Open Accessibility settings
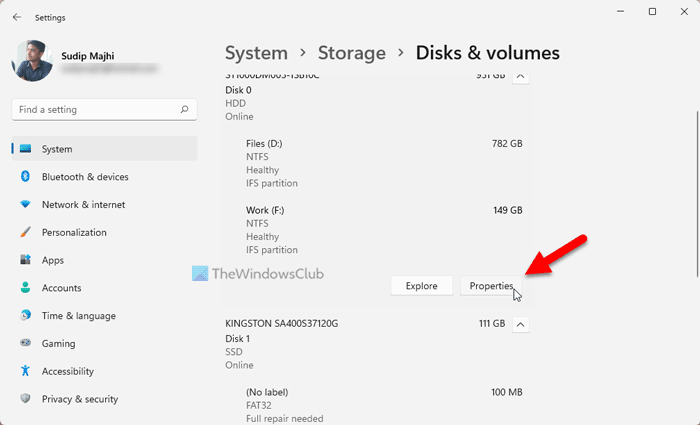Screen dimensions: 700x425 (68, 371)
